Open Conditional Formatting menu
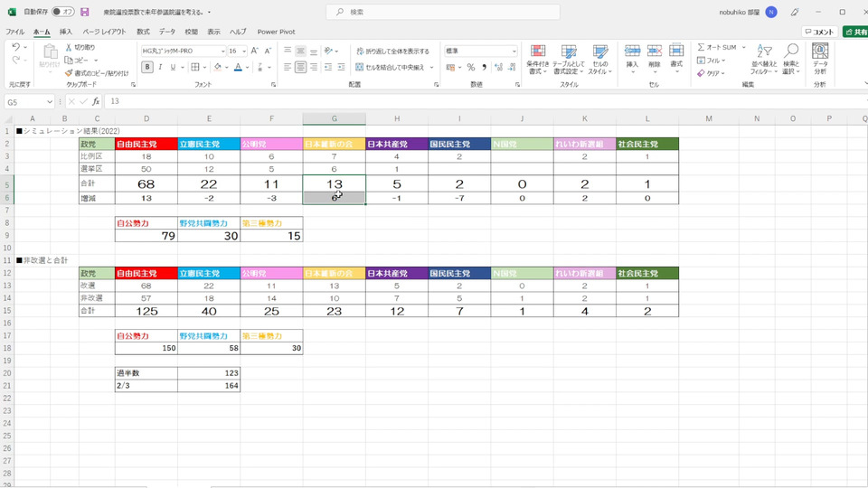Image resolution: width=868 pixels, height=488 pixels. coord(537,60)
